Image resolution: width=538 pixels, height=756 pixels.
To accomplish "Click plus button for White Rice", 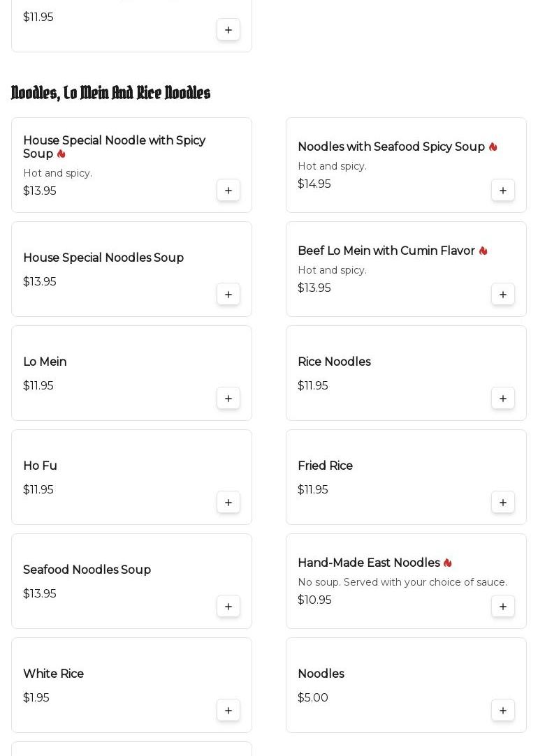I will point(228,711).
